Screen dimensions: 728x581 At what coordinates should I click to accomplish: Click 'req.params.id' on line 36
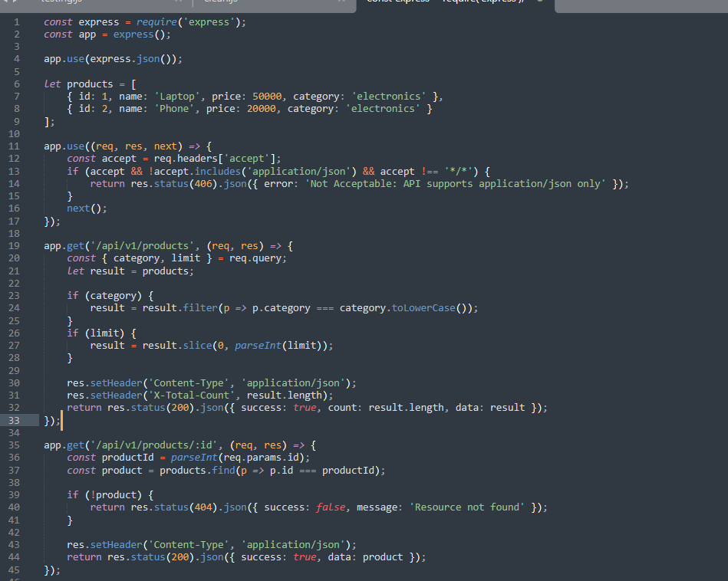click(261, 458)
